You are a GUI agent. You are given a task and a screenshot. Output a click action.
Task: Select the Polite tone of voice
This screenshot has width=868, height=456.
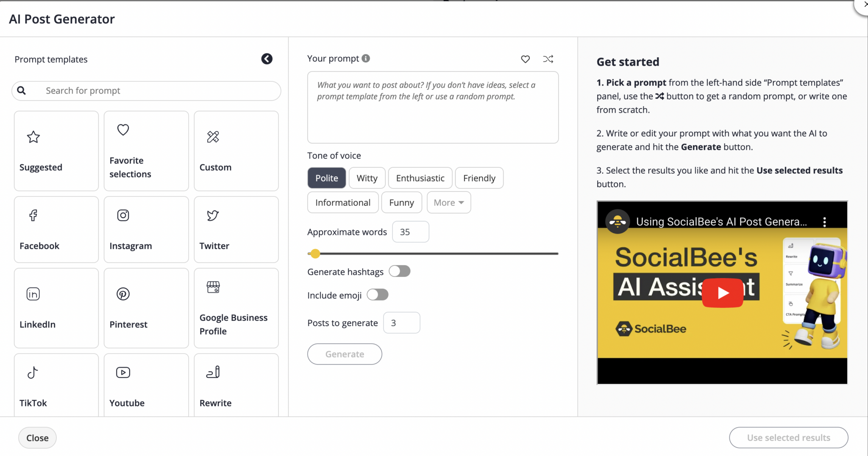326,178
